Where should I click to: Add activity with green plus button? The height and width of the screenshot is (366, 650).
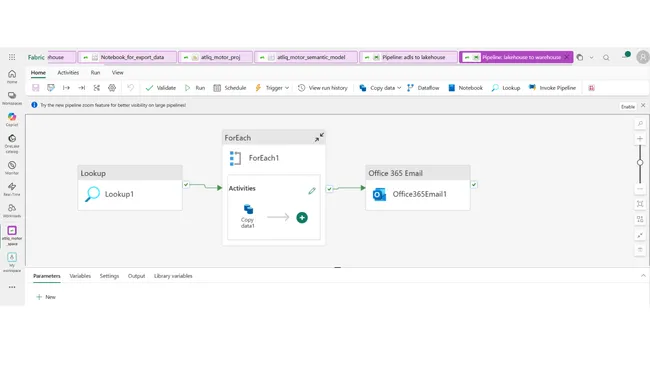click(302, 218)
